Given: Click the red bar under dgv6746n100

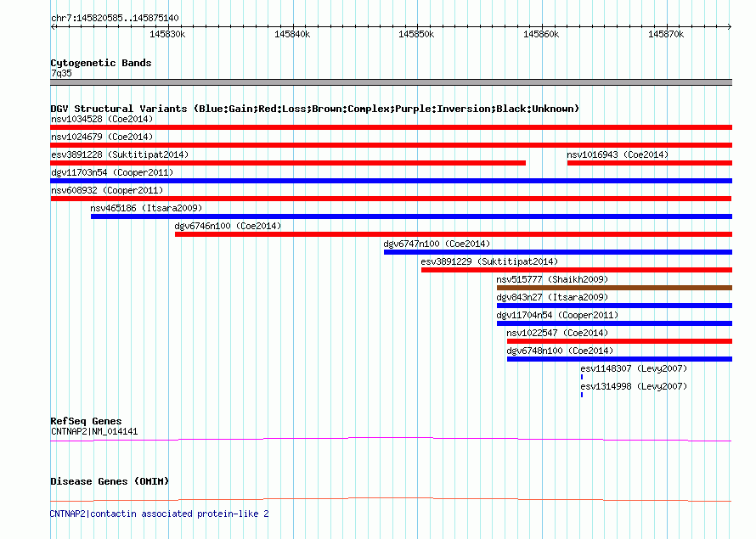Looking at the screenshot, I should click(453, 234).
